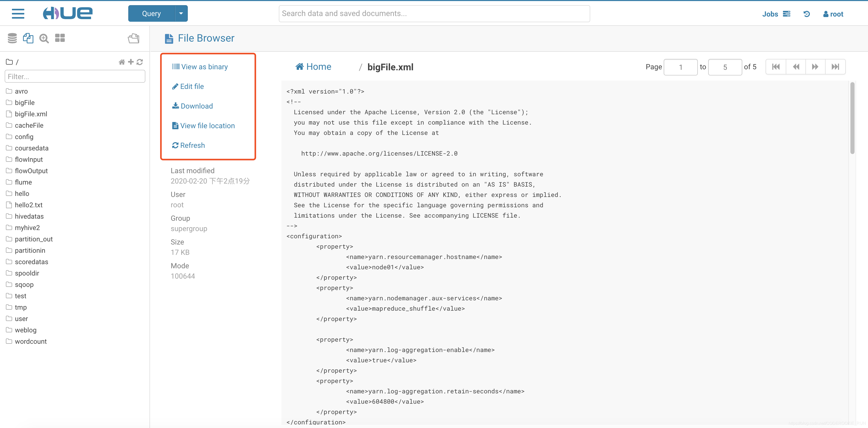The width and height of the screenshot is (868, 428).
Task: Open the coursedata folder
Action: 31,148
